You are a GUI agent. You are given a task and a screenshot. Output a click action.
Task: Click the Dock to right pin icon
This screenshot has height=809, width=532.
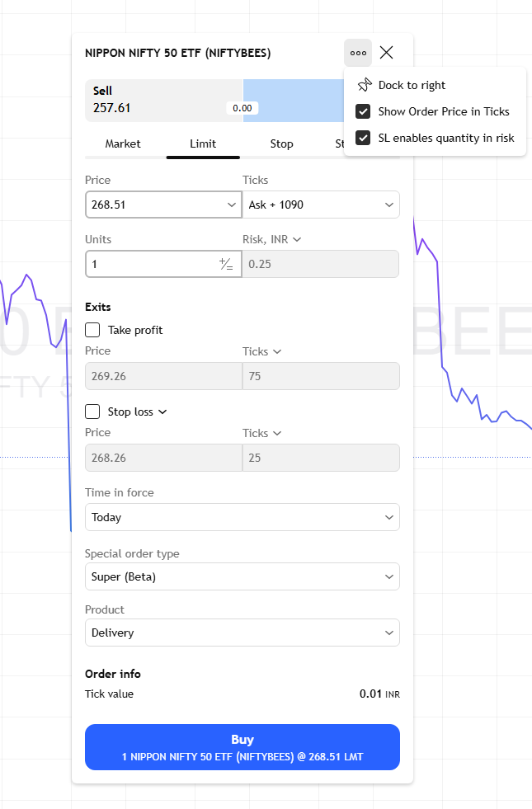[365, 85]
